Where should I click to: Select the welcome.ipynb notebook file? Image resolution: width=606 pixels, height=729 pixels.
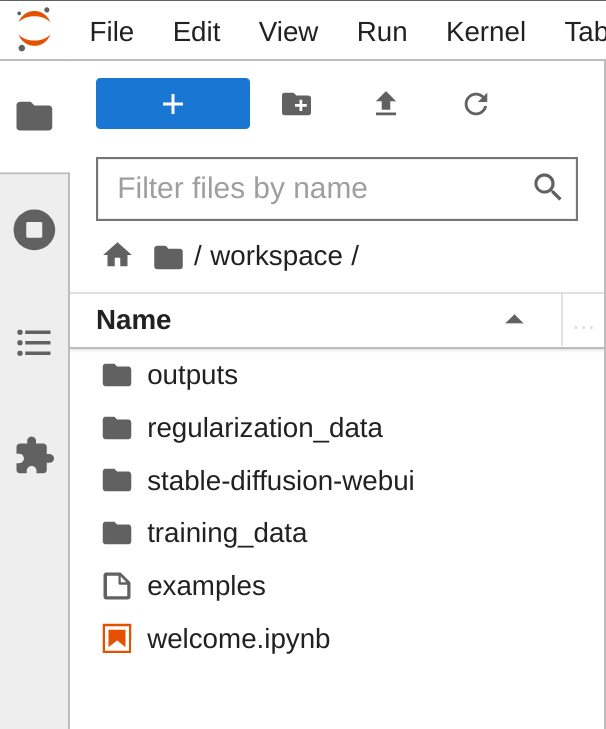(x=238, y=638)
